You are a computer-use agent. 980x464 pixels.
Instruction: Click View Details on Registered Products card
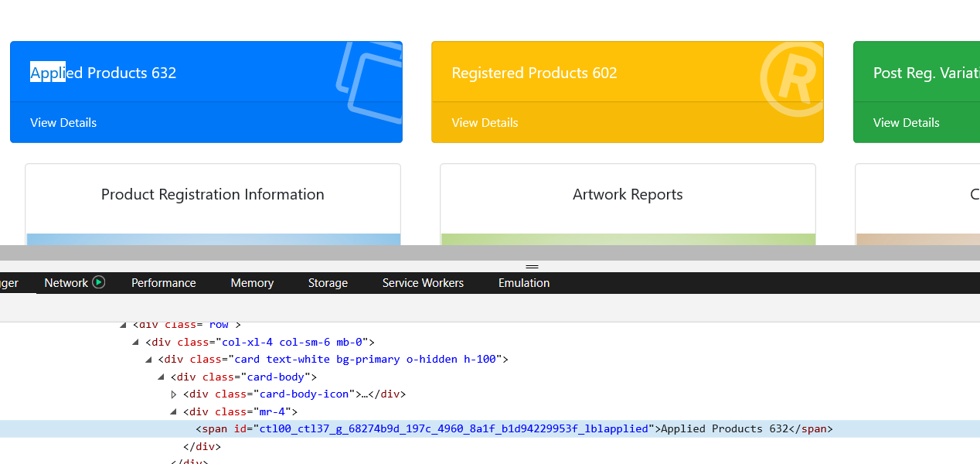tap(485, 122)
